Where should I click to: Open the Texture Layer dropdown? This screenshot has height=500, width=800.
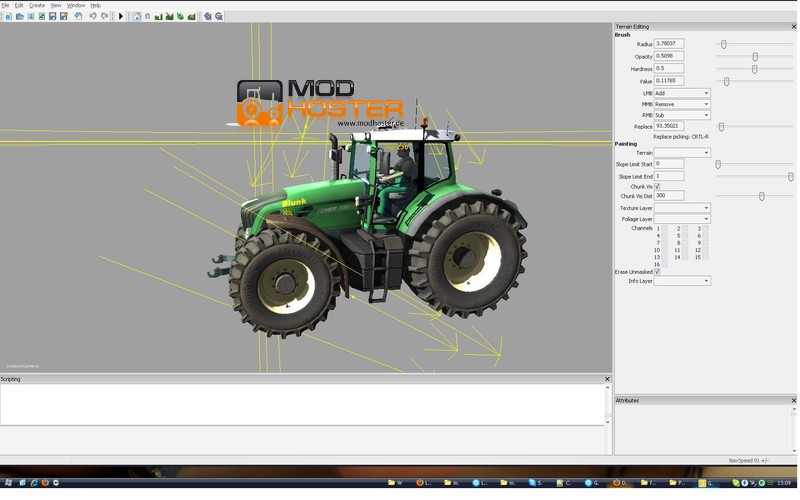(682, 208)
